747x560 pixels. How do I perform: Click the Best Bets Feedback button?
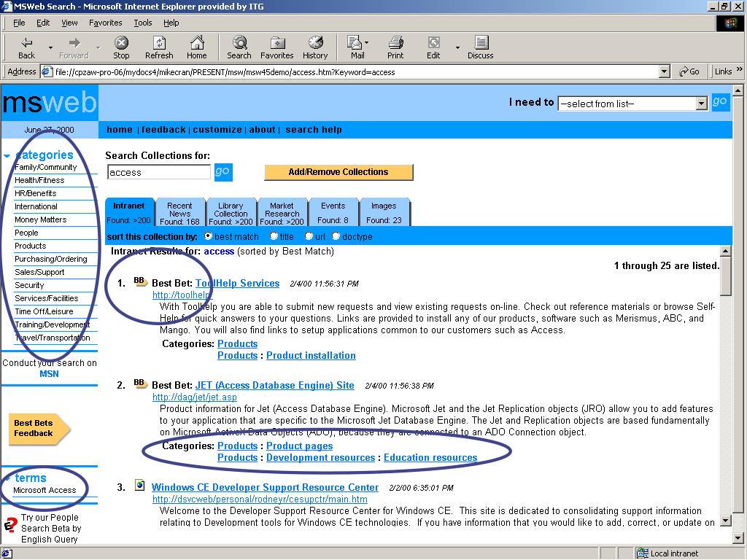click(x=39, y=428)
